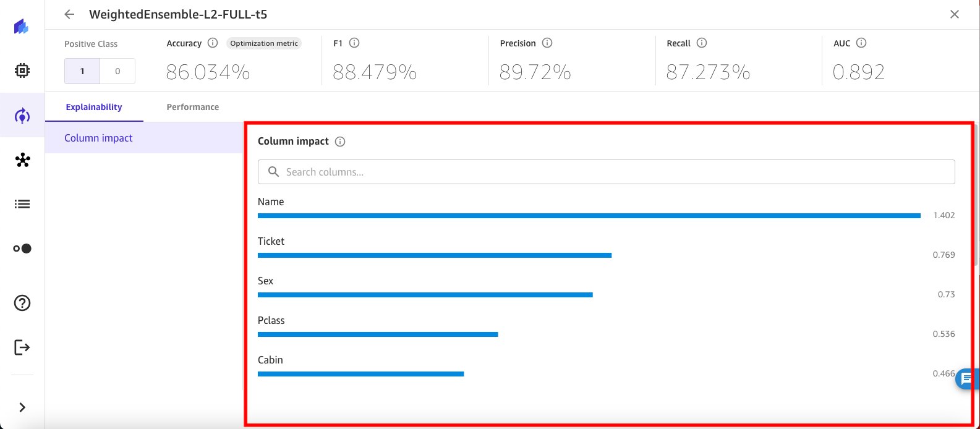This screenshot has height=429, width=980.
Task: Click the info icon next to Accuracy
Action: pyautogui.click(x=213, y=43)
